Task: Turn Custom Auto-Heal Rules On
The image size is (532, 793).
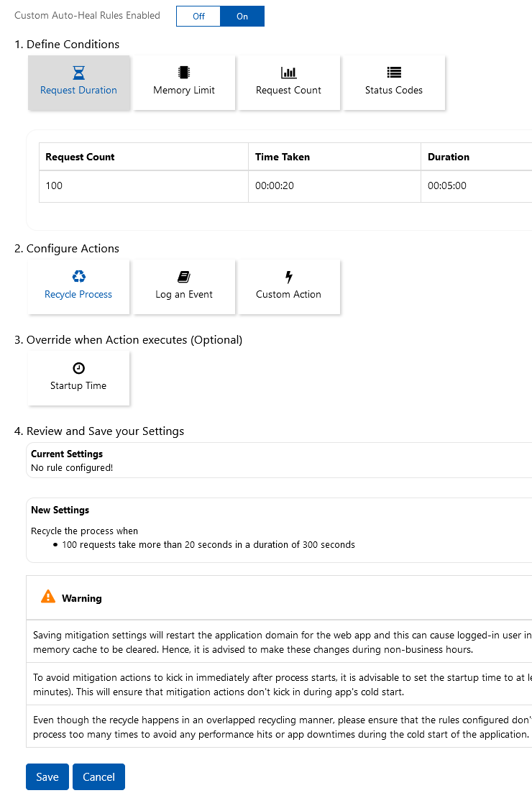Action: pos(242,16)
